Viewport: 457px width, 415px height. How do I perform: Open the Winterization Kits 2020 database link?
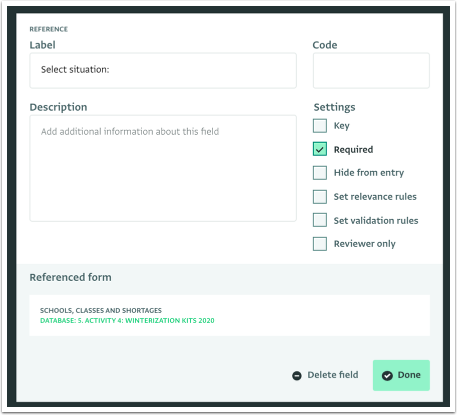(127, 321)
